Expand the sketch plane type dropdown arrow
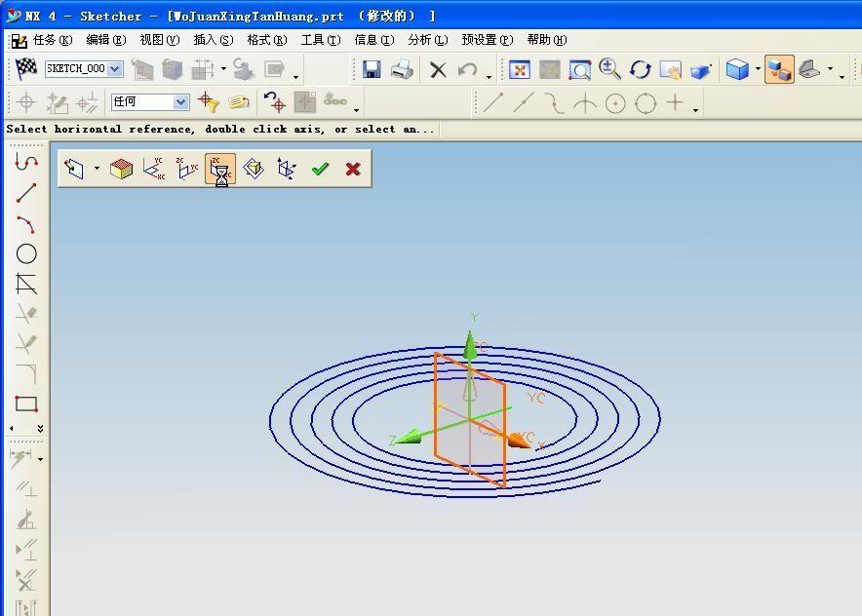862x616 pixels. click(x=97, y=170)
